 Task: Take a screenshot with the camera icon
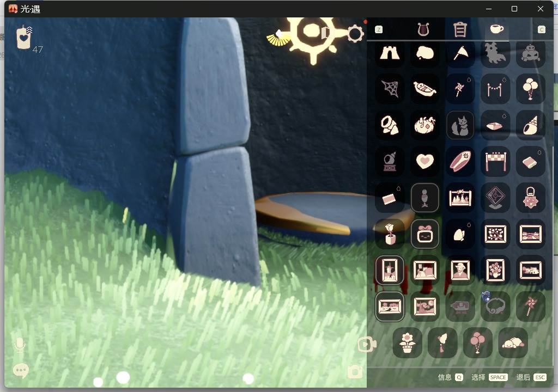click(355, 372)
